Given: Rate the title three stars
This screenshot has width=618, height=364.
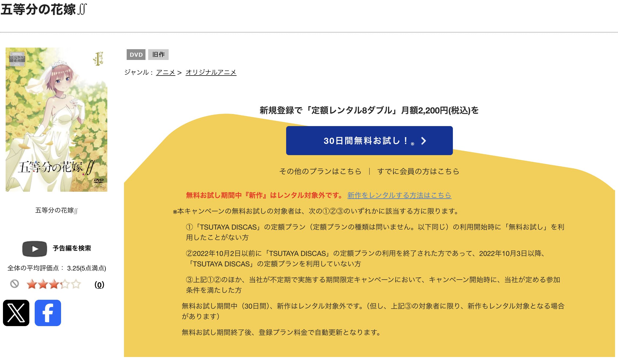Looking at the screenshot, I should 54,284.
